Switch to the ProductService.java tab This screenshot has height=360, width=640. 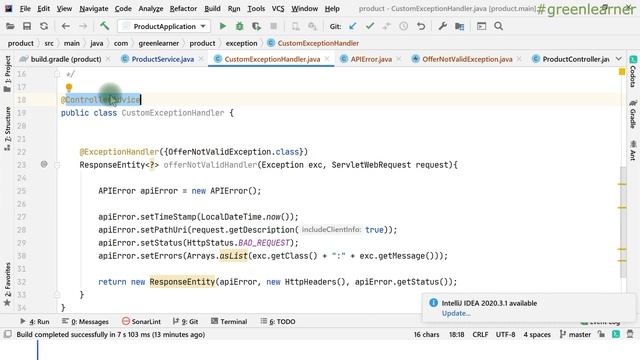click(x=162, y=59)
